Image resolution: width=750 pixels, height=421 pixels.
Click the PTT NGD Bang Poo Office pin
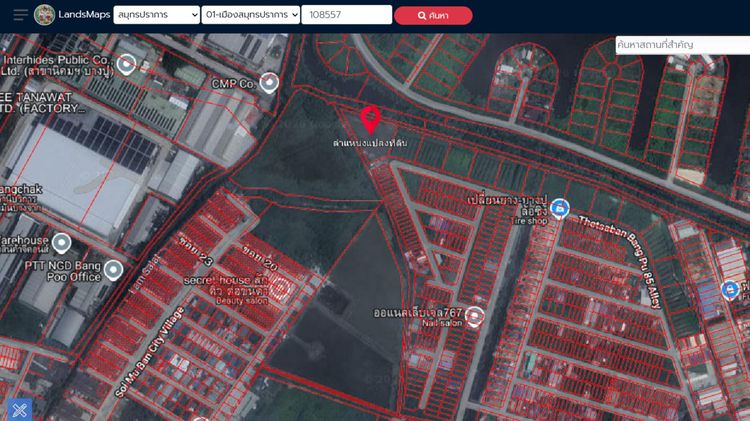113,270
